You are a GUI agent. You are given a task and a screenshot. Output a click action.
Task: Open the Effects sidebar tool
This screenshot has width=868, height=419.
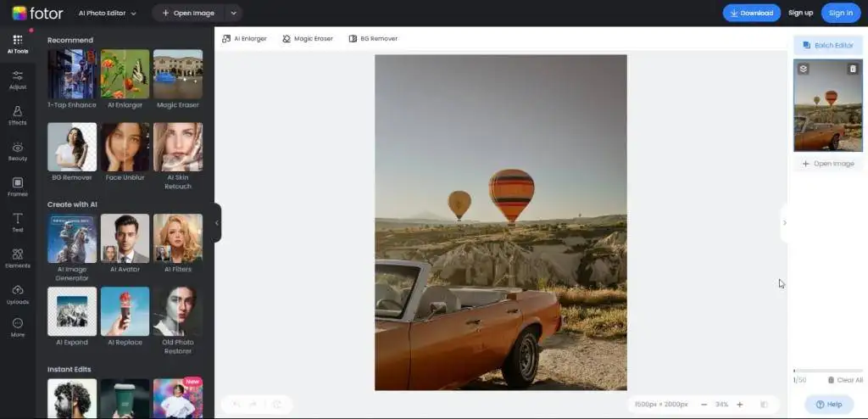(18, 115)
